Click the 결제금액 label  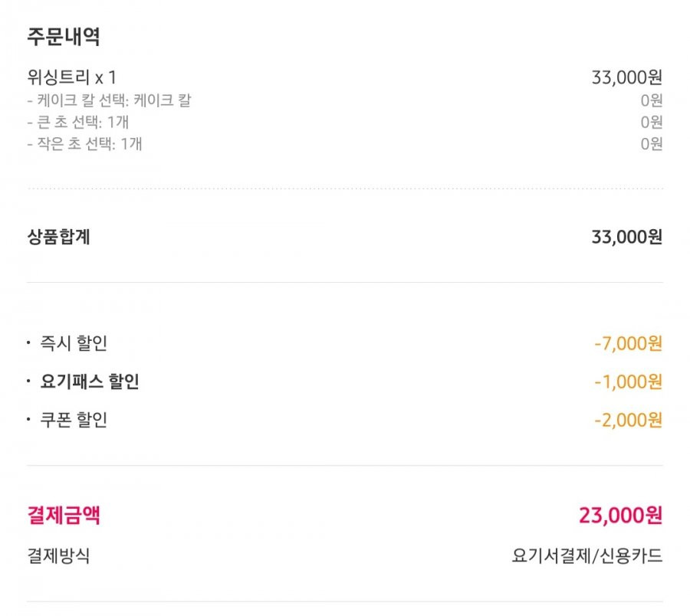coord(64,515)
